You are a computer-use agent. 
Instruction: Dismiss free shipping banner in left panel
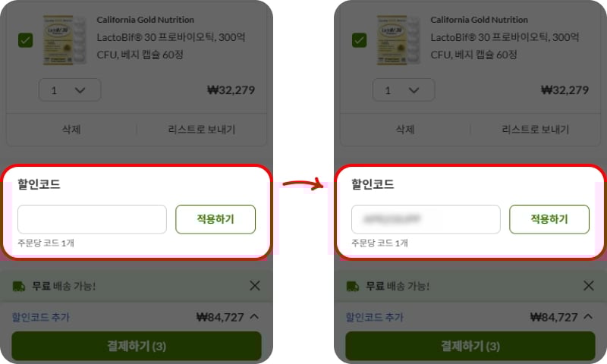(x=255, y=286)
